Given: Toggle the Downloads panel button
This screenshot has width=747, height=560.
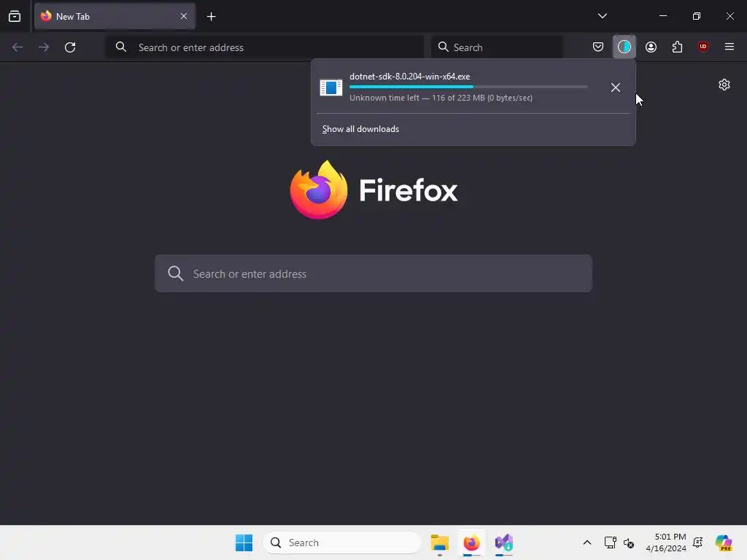Looking at the screenshot, I should coord(624,47).
